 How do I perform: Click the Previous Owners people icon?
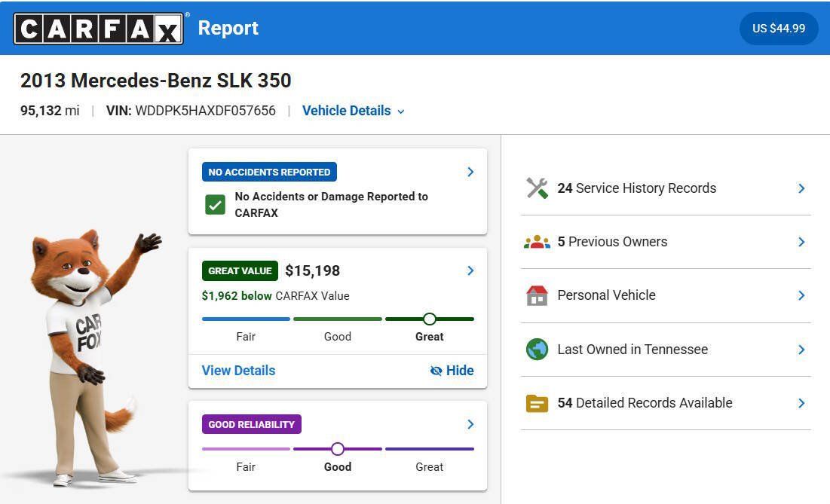(x=537, y=243)
